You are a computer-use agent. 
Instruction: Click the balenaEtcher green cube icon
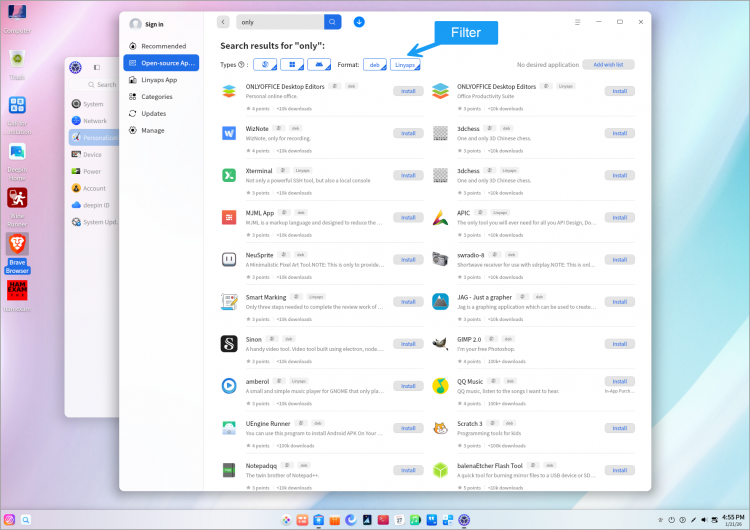[441, 470]
